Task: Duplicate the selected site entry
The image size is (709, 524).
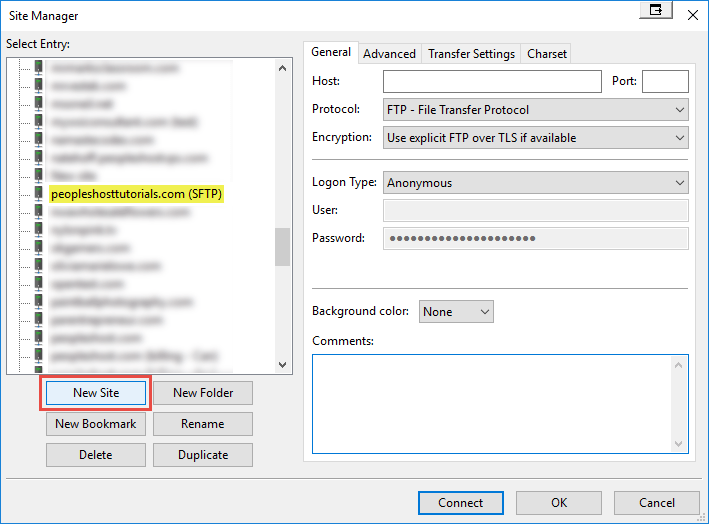Action: point(202,455)
